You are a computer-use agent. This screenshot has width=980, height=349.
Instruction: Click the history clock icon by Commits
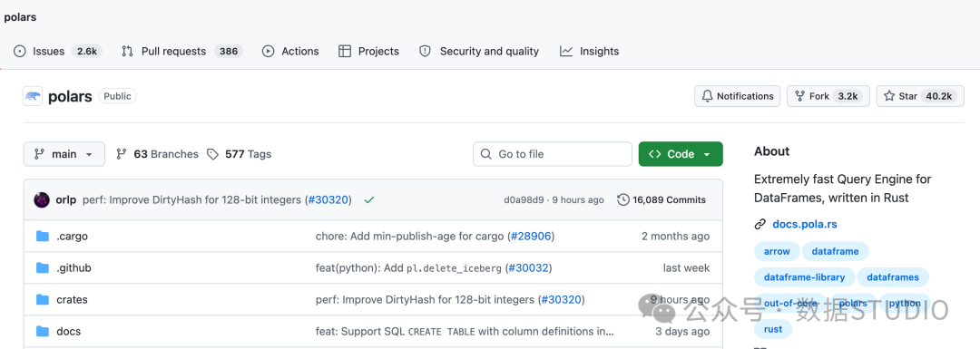click(622, 199)
